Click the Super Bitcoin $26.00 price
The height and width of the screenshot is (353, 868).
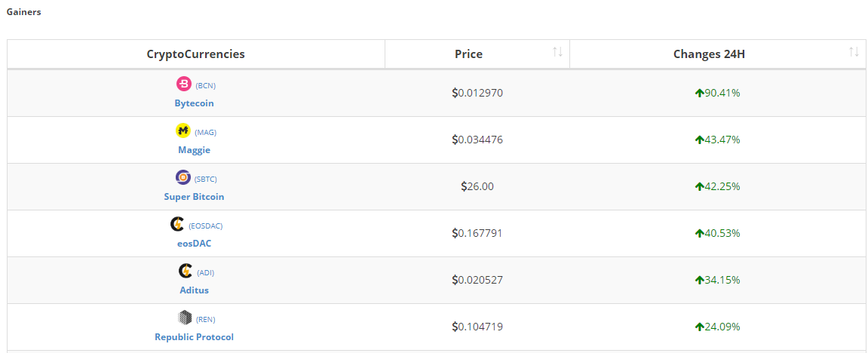coord(477,186)
